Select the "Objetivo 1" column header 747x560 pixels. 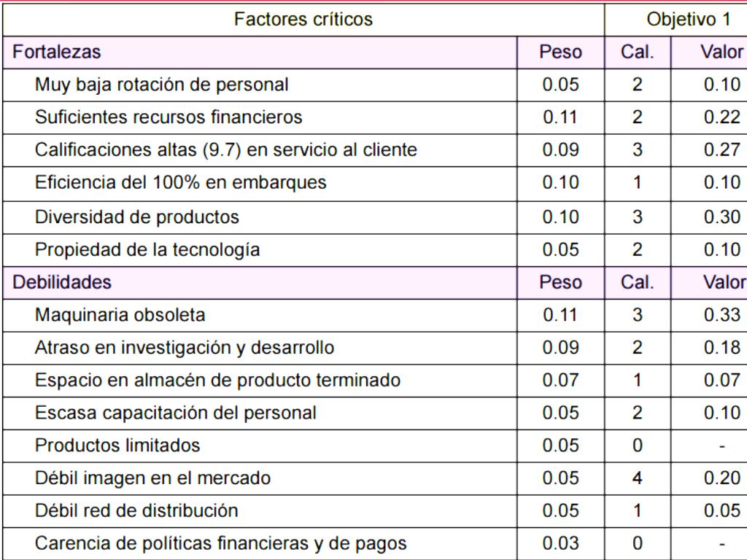689,20
